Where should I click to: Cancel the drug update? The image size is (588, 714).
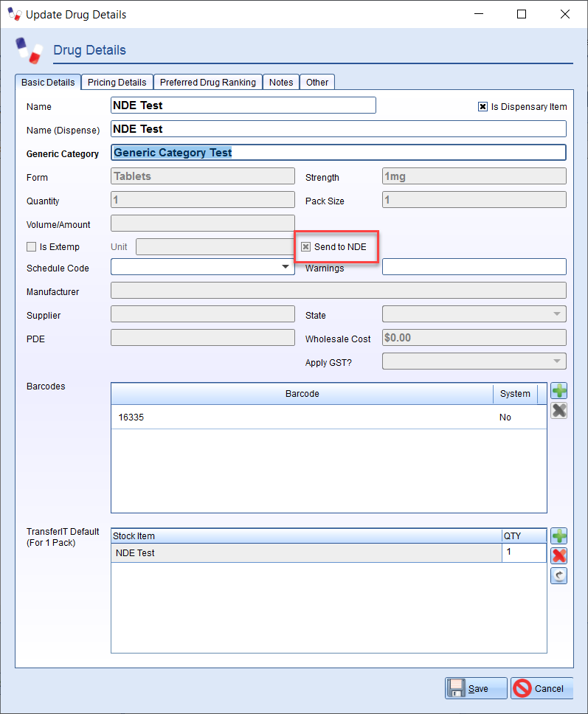542,688
